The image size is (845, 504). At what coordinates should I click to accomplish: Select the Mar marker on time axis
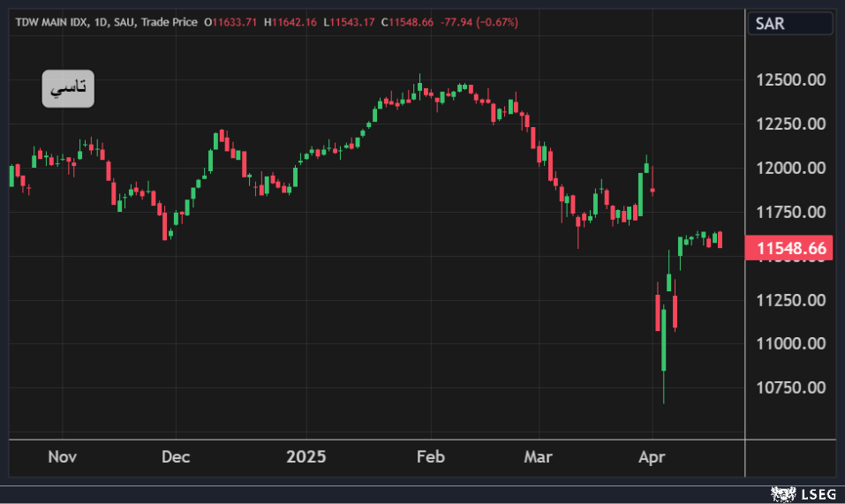coord(538,457)
